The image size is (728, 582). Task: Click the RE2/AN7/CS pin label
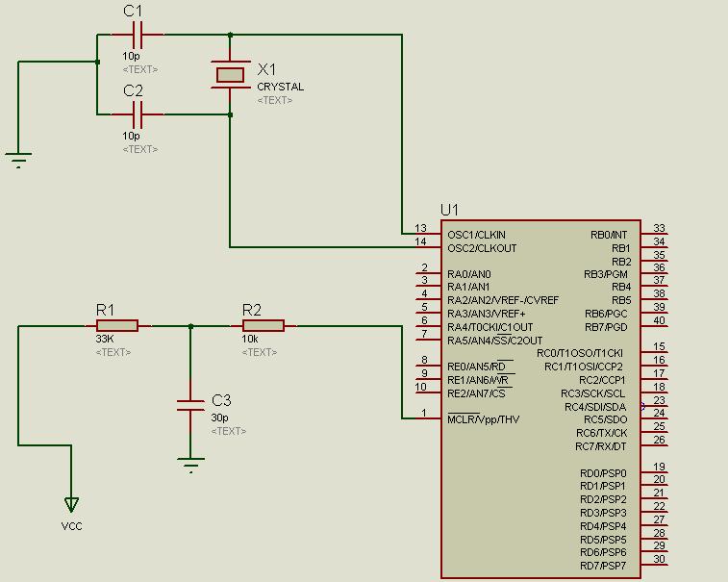[x=476, y=393]
